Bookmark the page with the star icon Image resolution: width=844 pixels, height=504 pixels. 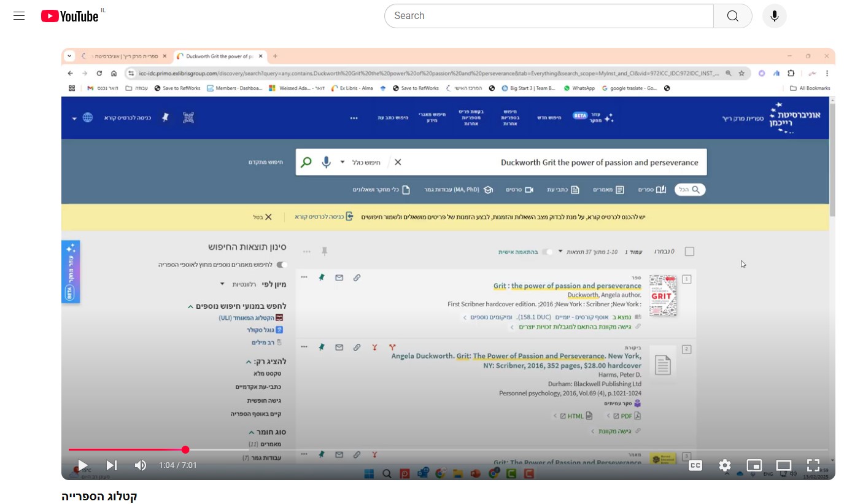pos(741,73)
